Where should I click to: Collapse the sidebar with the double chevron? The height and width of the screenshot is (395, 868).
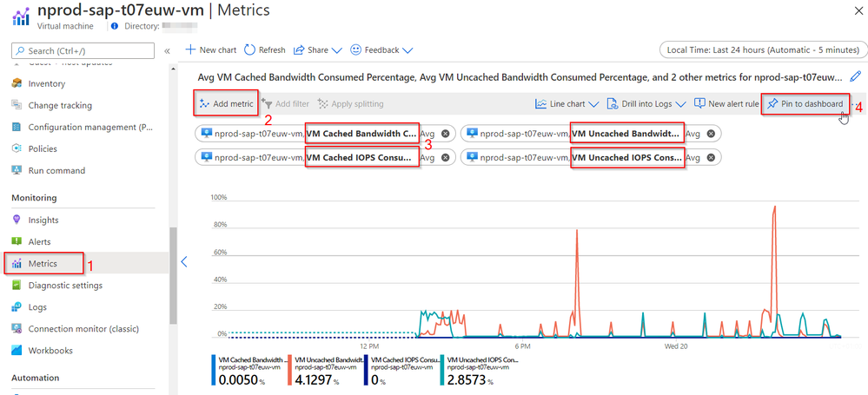click(x=167, y=51)
